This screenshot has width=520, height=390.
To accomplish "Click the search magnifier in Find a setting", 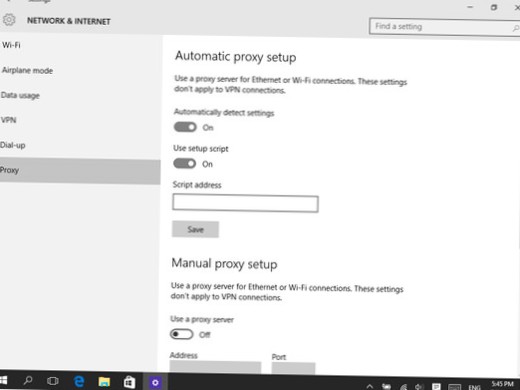I will pos(516,28).
